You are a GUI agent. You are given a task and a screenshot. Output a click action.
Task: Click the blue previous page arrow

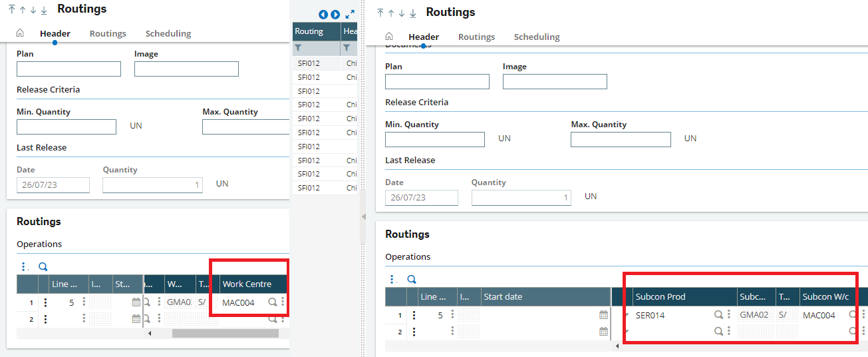click(323, 14)
